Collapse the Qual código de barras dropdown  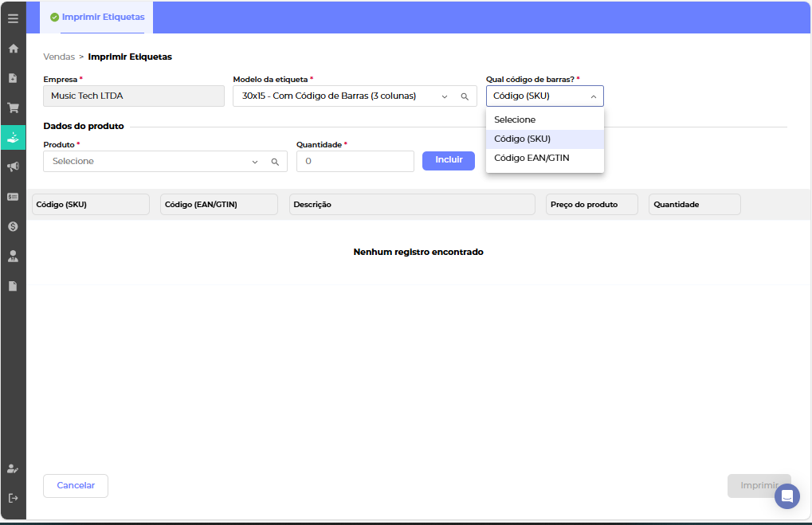coord(593,96)
